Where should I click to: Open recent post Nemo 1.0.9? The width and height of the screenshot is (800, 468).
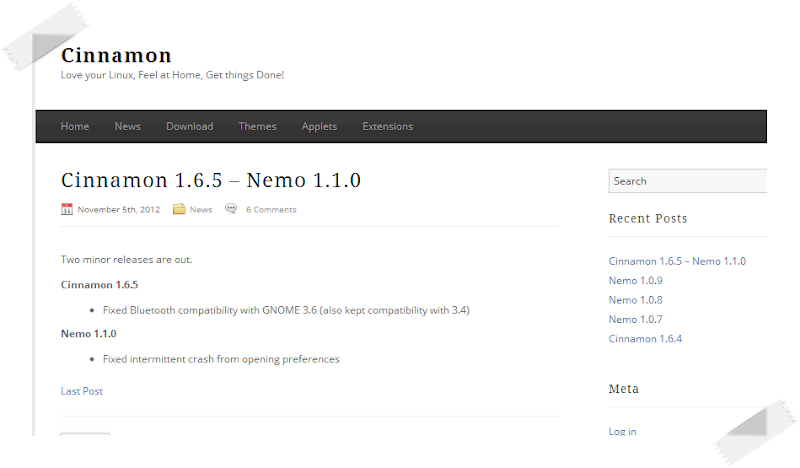(635, 280)
